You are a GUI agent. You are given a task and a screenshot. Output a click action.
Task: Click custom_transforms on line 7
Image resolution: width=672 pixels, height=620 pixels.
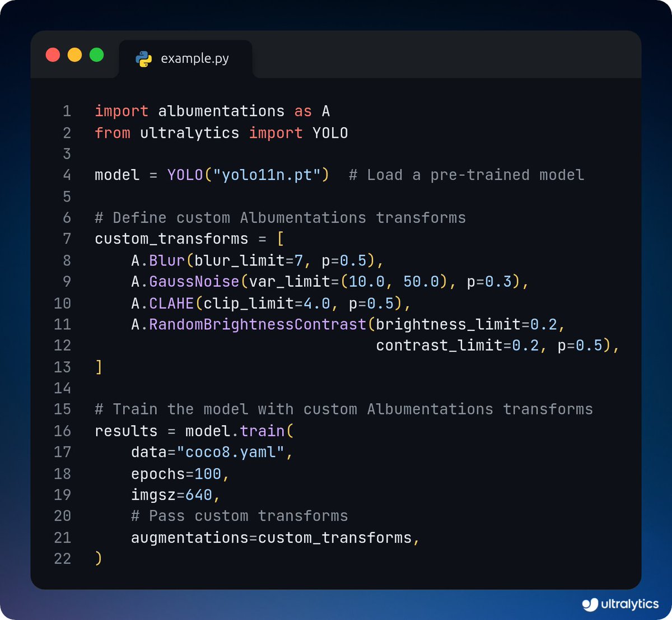(x=171, y=239)
